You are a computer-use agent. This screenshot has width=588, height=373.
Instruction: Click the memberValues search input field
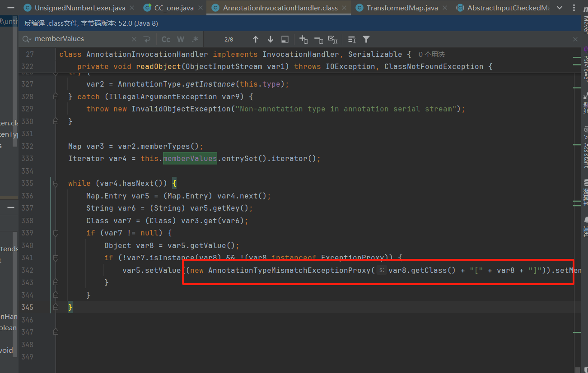tap(81, 39)
